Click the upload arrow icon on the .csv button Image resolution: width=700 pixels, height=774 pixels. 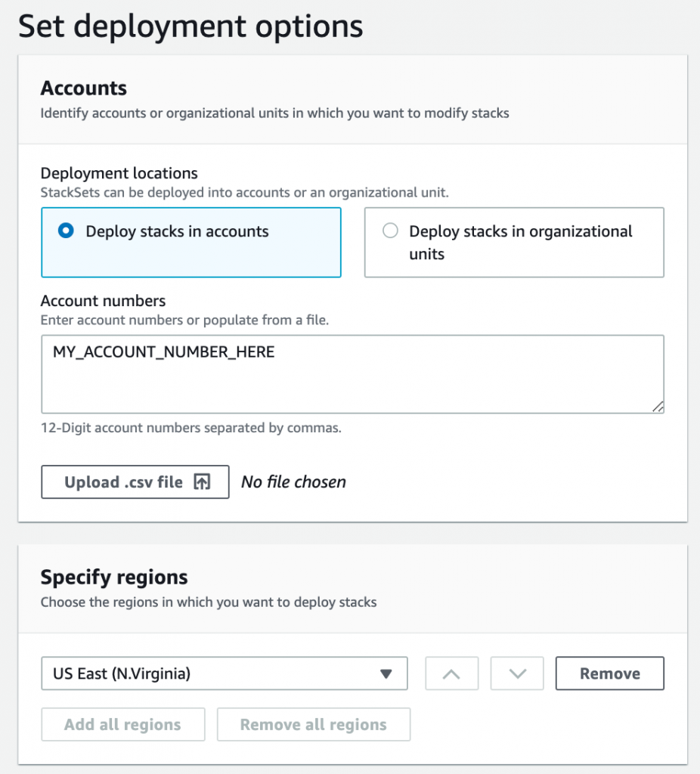point(202,482)
